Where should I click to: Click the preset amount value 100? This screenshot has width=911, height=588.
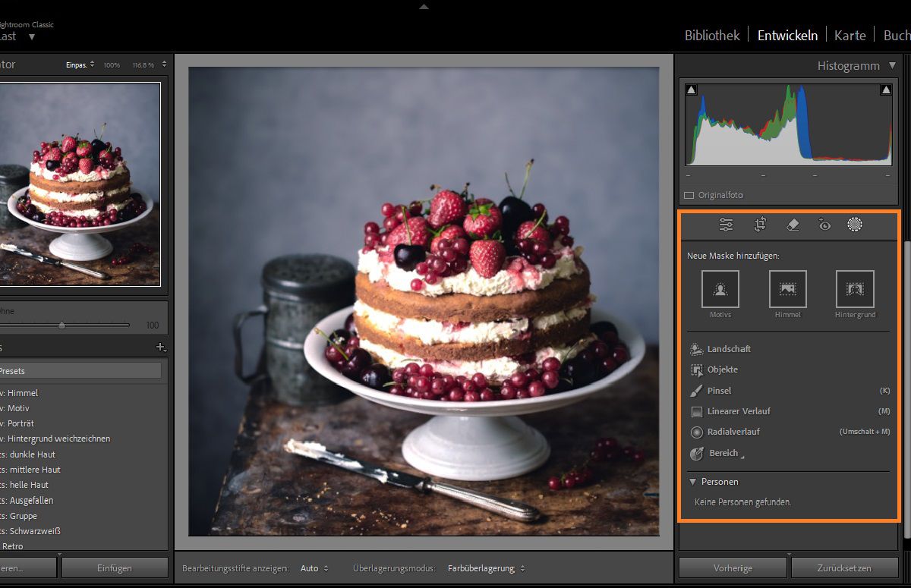coord(153,325)
